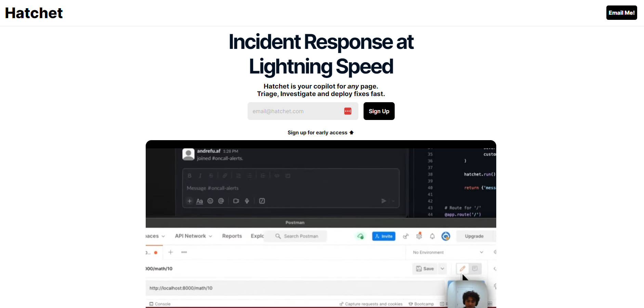Click the Sign Up button

click(x=379, y=111)
